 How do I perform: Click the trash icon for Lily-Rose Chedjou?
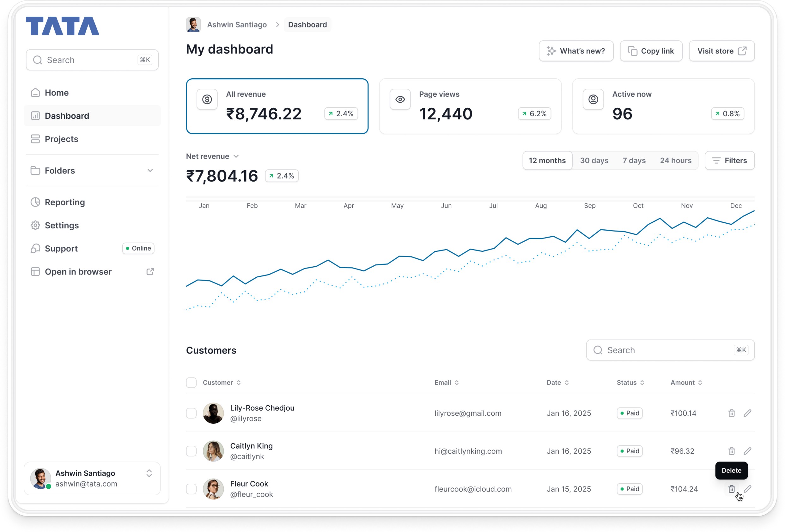click(x=731, y=413)
